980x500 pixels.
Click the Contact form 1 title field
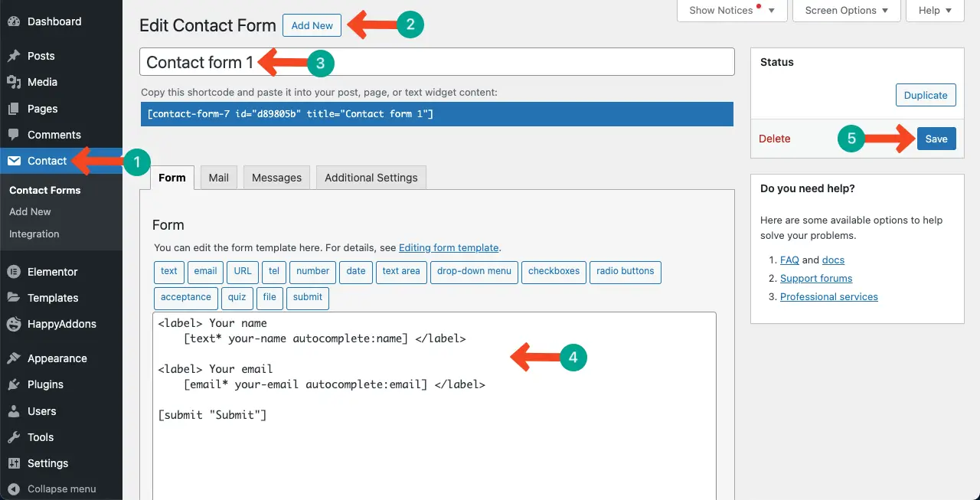(437, 62)
